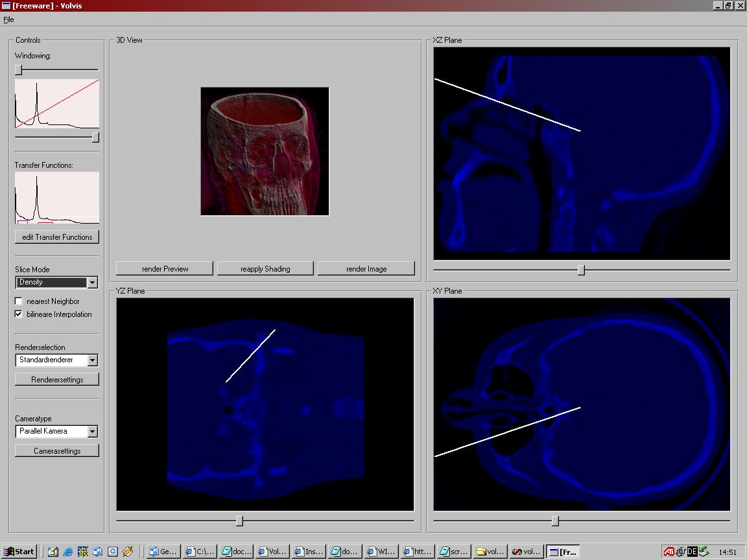The image size is (747, 560).
Task: Open the first quick launch icon beside Start
Action: point(53,552)
